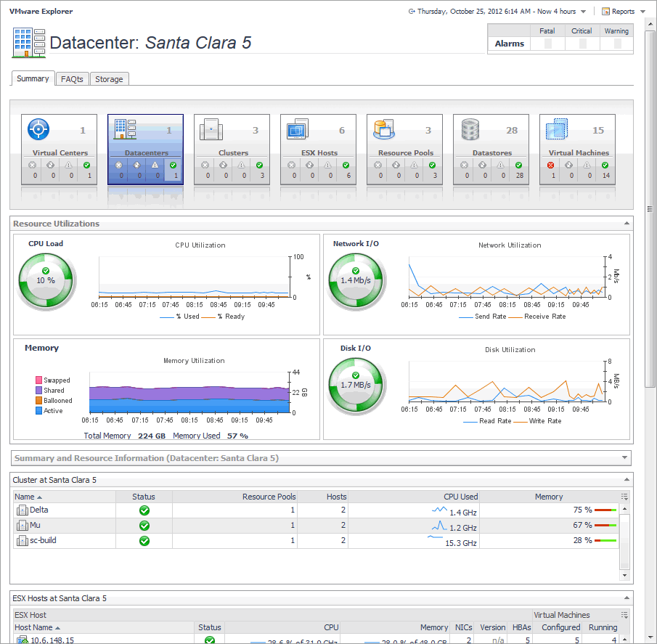The width and height of the screenshot is (657, 644).
Task: Collapse the Resource Utilizations panel
Action: pos(627,224)
